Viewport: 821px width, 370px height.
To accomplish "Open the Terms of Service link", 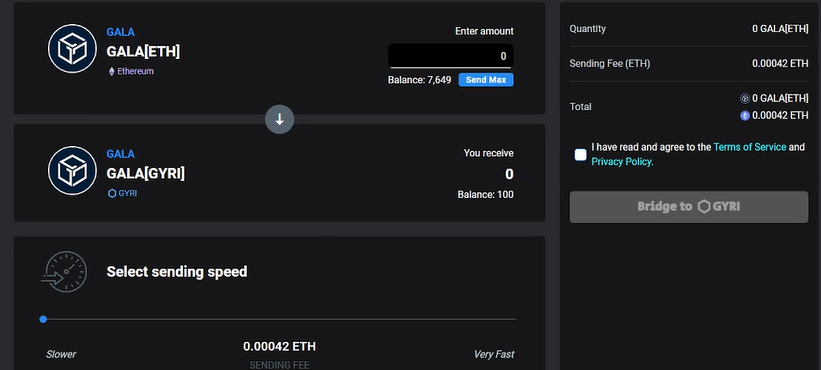I will 749,147.
